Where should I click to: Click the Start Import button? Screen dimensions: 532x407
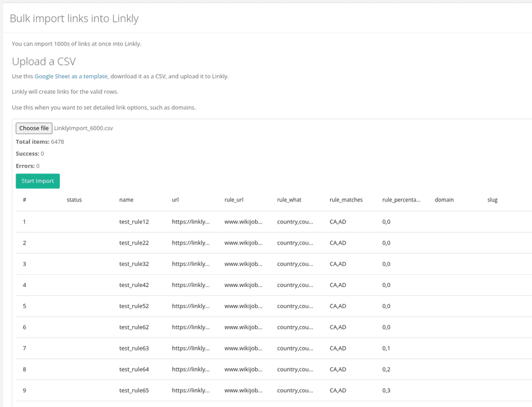pyautogui.click(x=37, y=181)
